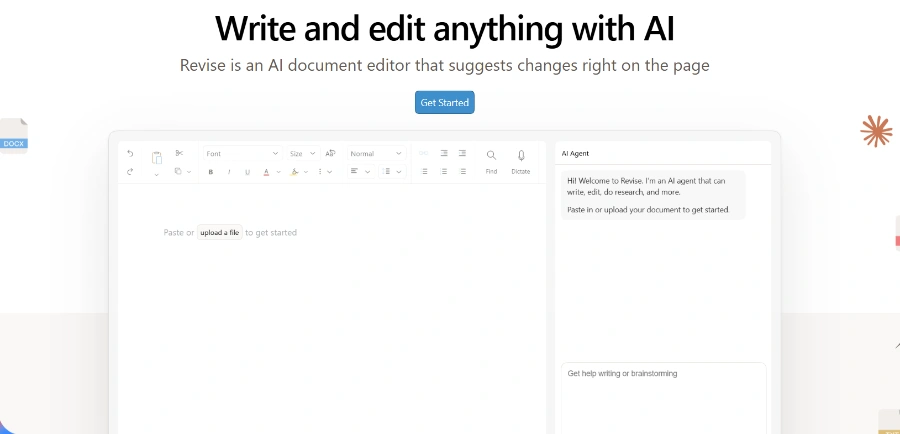This screenshot has height=434, width=900.
Task: Click the Copy icon
Action: [x=179, y=171]
